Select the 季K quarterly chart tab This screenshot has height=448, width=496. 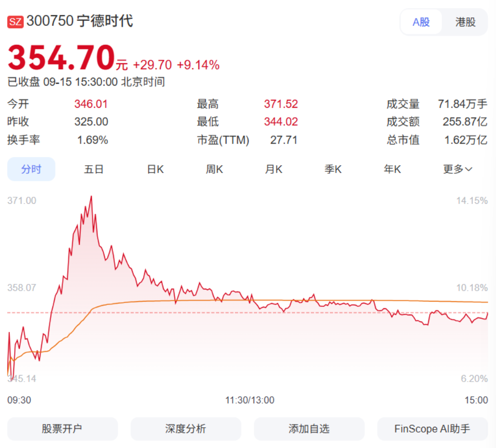333,169
